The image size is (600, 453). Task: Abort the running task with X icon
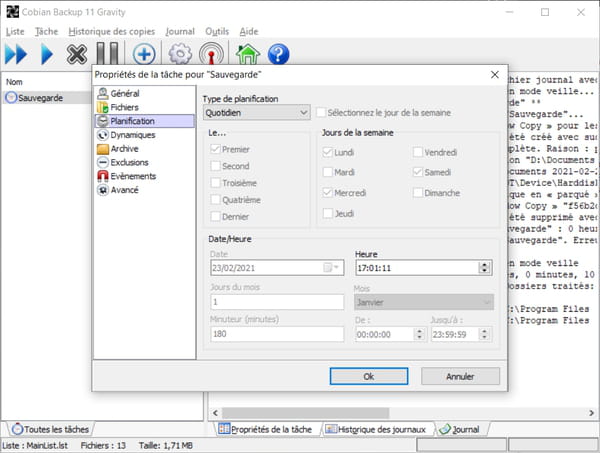click(x=77, y=54)
